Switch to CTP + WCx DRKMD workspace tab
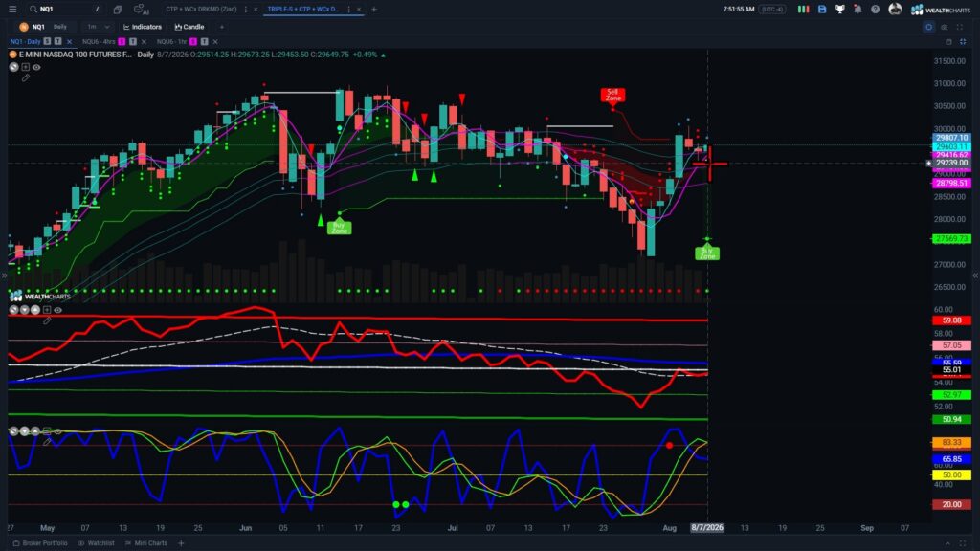The width and height of the screenshot is (980, 551). coord(201,10)
